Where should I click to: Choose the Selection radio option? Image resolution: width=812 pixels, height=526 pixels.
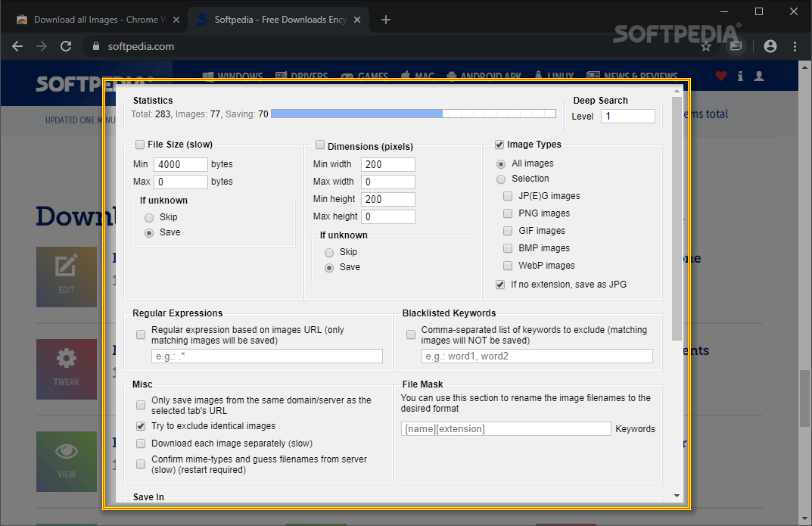(501, 179)
